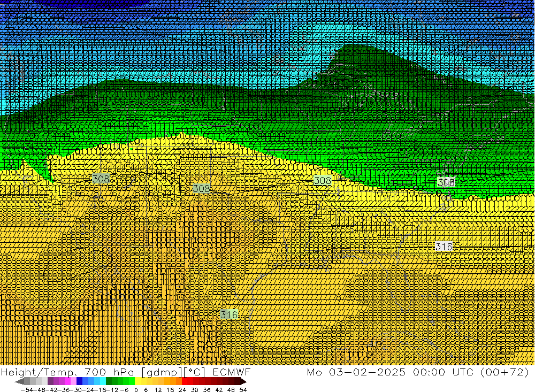535x392 pixels.
Task: Click the '36' legend value
Action: pos(207,390)
